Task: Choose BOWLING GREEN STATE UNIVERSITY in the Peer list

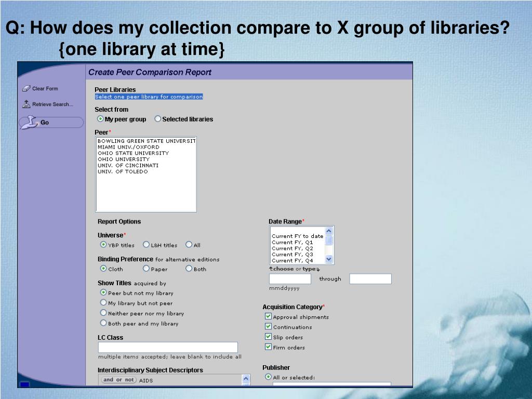Action: (x=146, y=141)
